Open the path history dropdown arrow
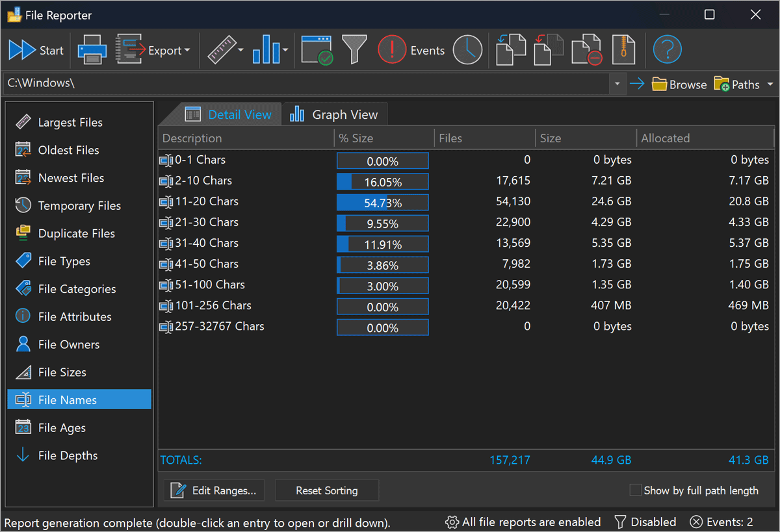 617,84
